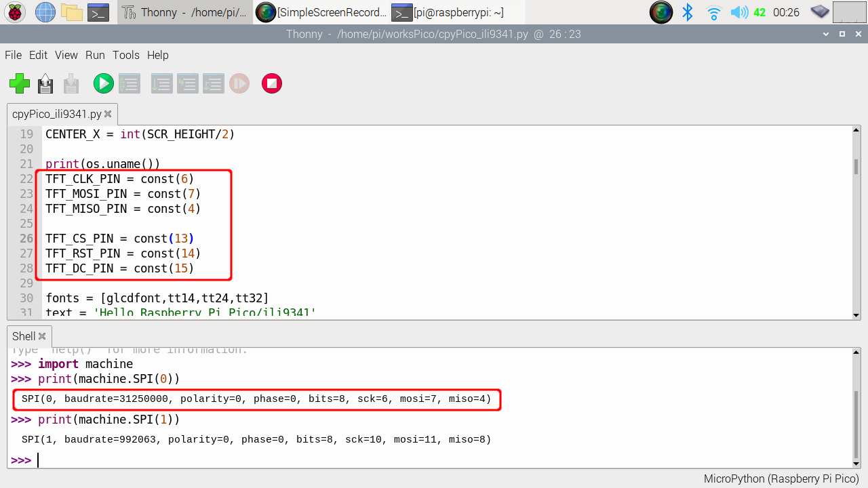Screen dimensions: 868x488
Task: Save the current script
Action: tap(72, 83)
